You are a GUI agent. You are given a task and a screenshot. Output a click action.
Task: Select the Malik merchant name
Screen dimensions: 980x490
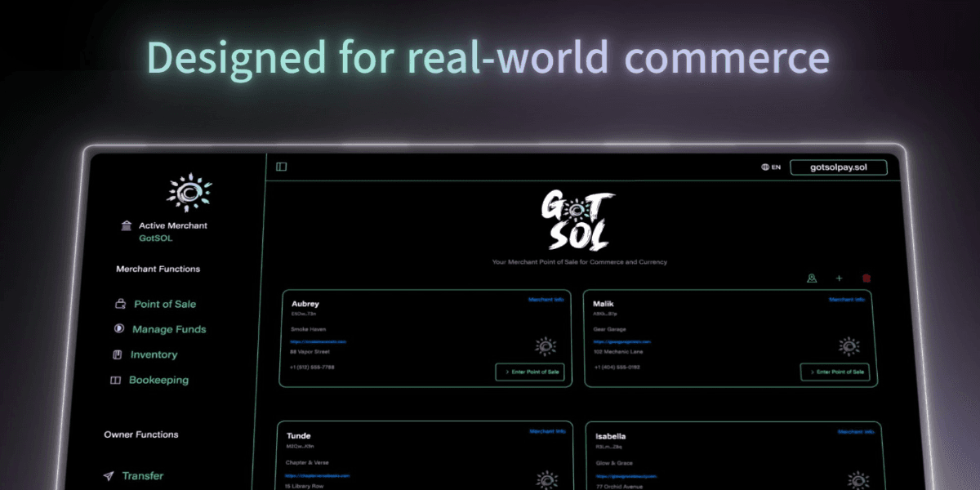coord(604,304)
